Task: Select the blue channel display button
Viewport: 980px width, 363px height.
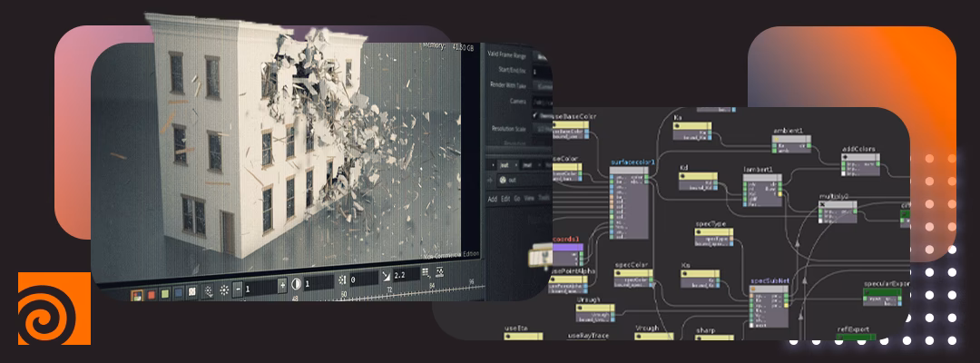Action: (179, 292)
